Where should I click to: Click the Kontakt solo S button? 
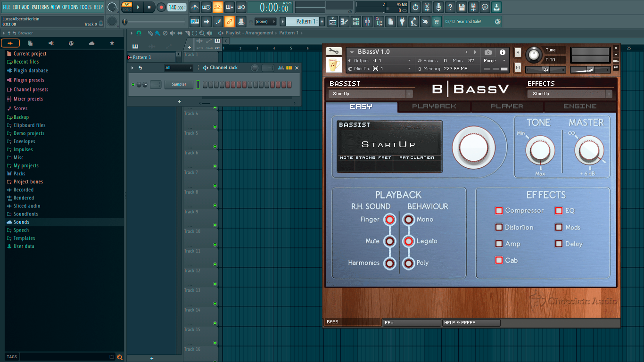[x=518, y=52]
